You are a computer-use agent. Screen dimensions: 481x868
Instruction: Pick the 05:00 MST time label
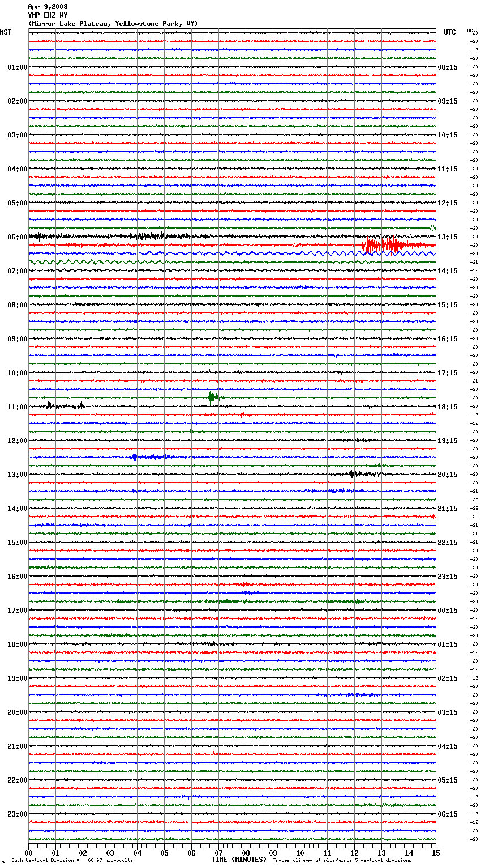18,203
